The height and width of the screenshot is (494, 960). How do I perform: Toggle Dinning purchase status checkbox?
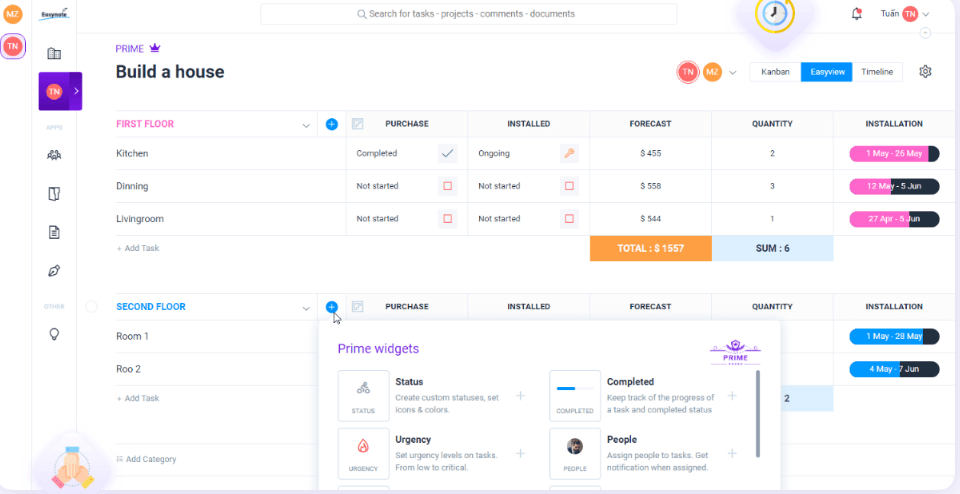coord(448,186)
